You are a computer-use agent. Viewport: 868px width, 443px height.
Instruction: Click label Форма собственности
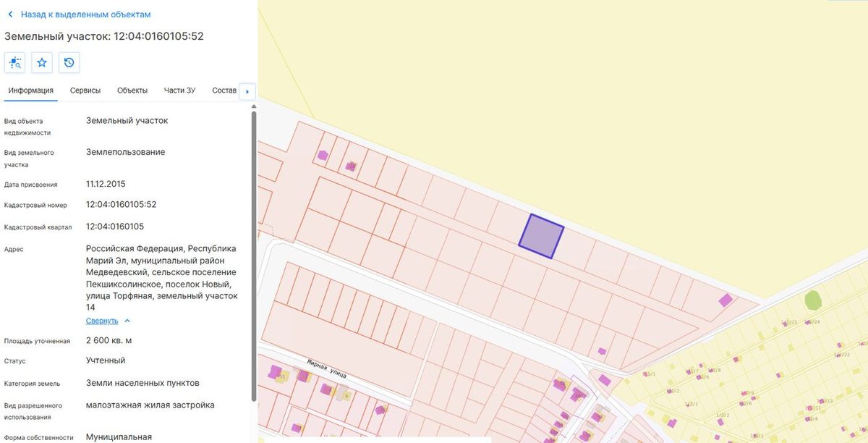[x=38, y=438]
